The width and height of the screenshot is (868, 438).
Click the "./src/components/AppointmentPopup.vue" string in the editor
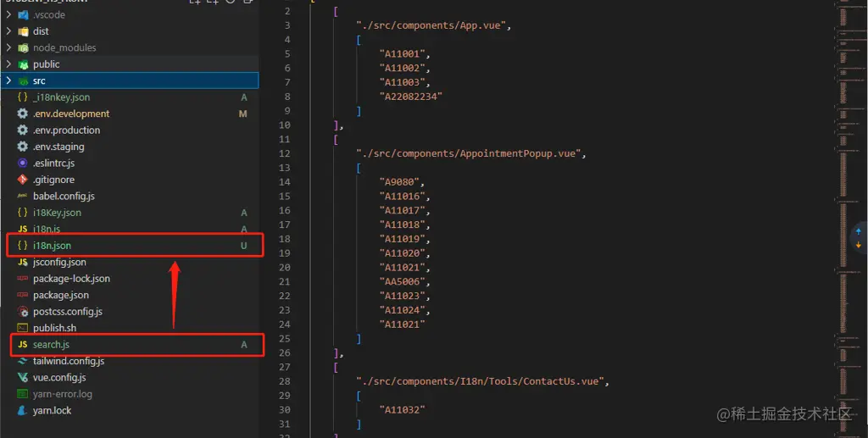coord(468,153)
